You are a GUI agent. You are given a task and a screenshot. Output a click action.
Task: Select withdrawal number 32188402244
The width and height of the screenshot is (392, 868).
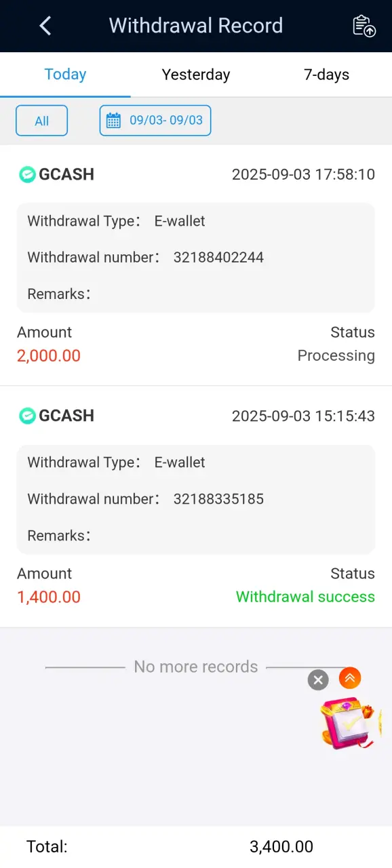tap(218, 258)
